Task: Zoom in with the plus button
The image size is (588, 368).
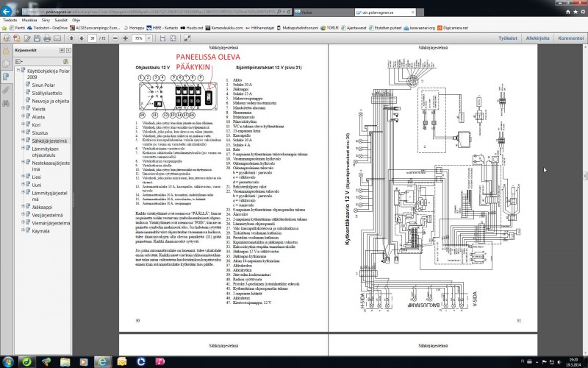Action: click(x=125, y=37)
